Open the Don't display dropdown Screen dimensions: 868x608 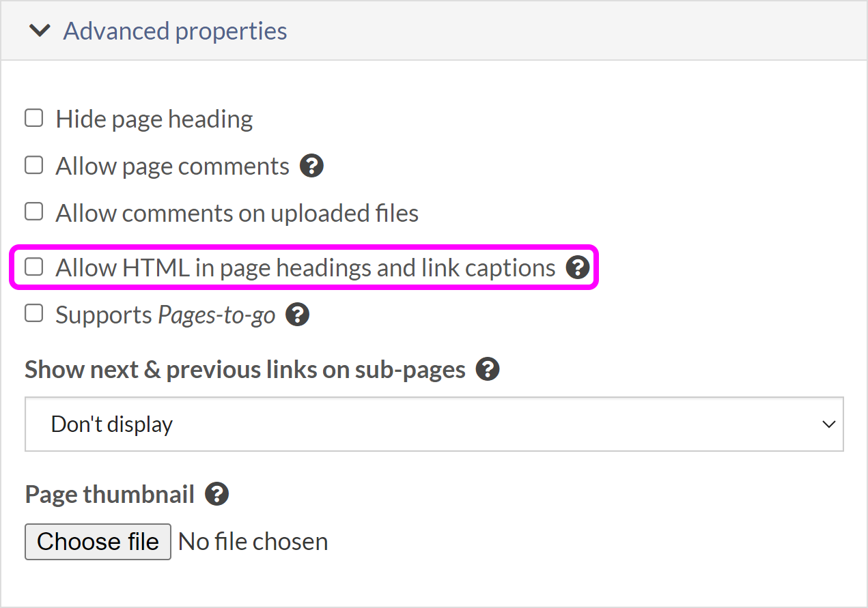[434, 424]
